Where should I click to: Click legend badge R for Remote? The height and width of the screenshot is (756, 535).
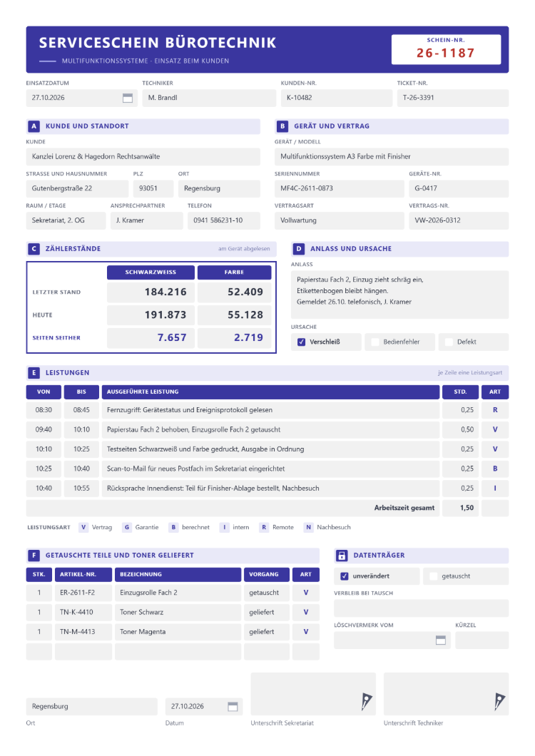[x=264, y=528]
